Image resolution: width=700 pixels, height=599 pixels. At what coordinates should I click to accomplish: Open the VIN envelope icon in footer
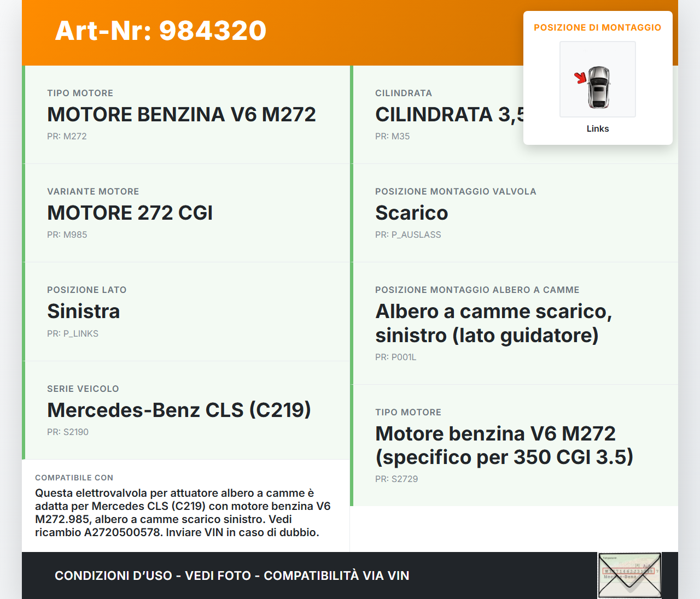[629, 575]
